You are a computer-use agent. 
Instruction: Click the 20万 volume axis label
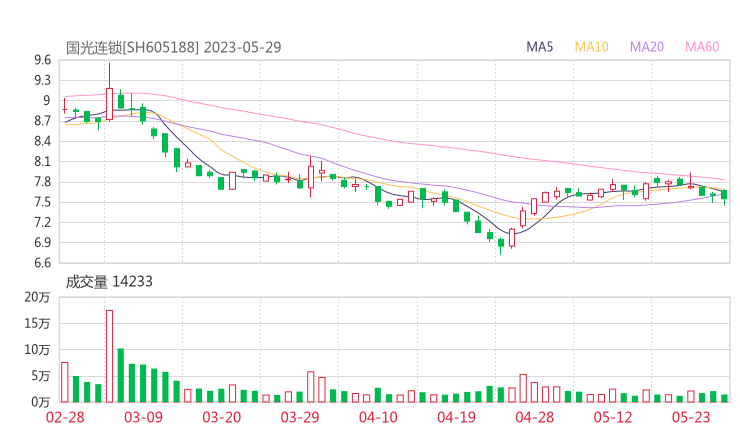pyautogui.click(x=37, y=297)
